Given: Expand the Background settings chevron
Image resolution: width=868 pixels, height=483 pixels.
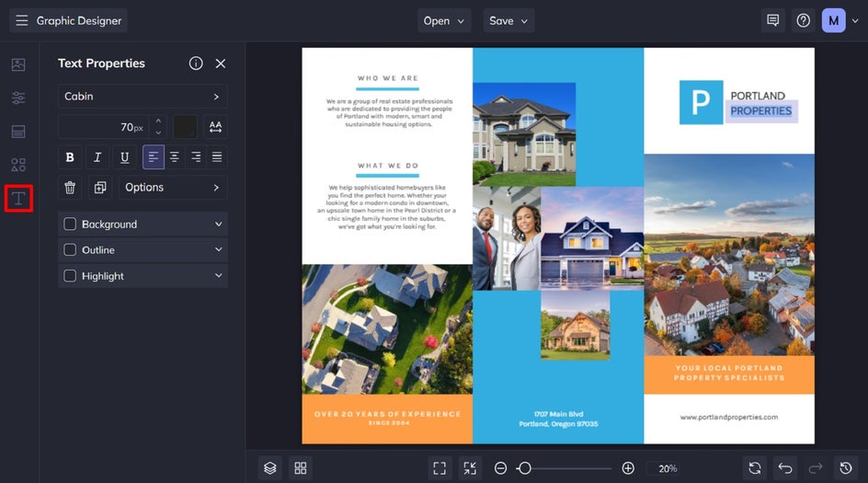Looking at the screenshot, I should [x=219, y=224].
